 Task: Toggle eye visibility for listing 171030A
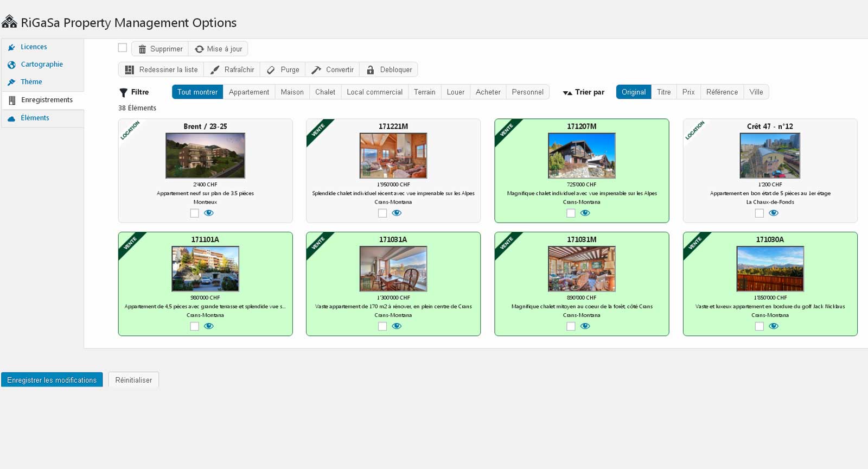(x=774, y=326)
